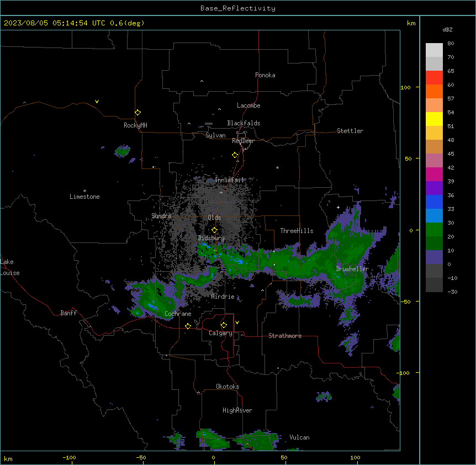Click the Blackfalds label
Screen dimensions: 476x465
(x=244, y=123)
